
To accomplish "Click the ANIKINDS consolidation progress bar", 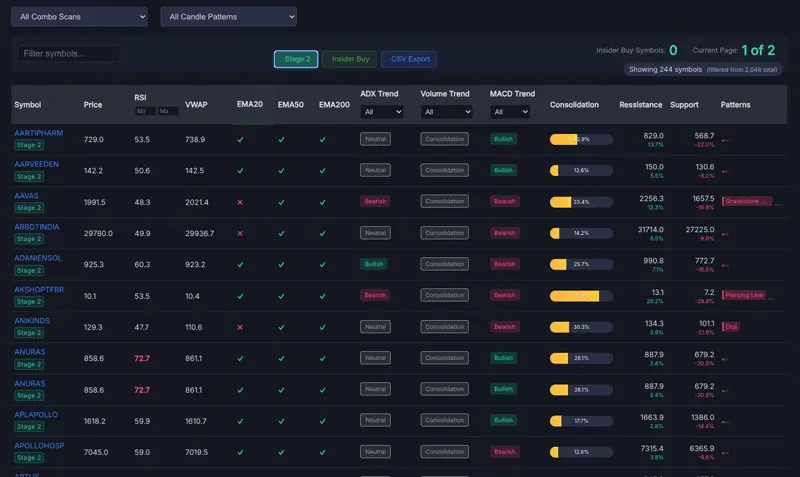I will [x=581, y=328].
